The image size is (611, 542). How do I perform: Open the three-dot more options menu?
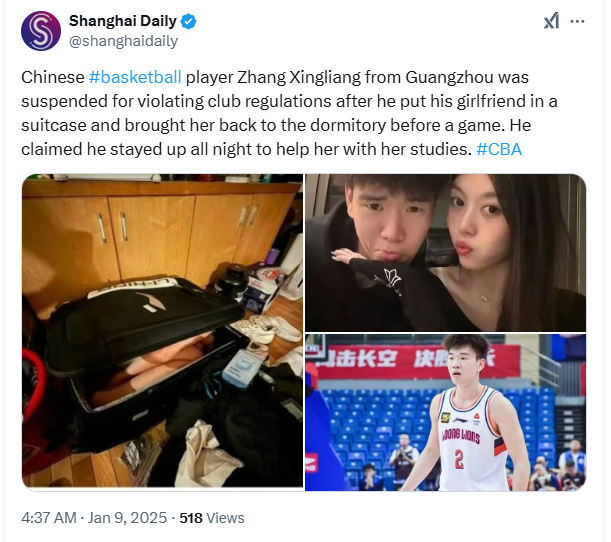point(577,21)
